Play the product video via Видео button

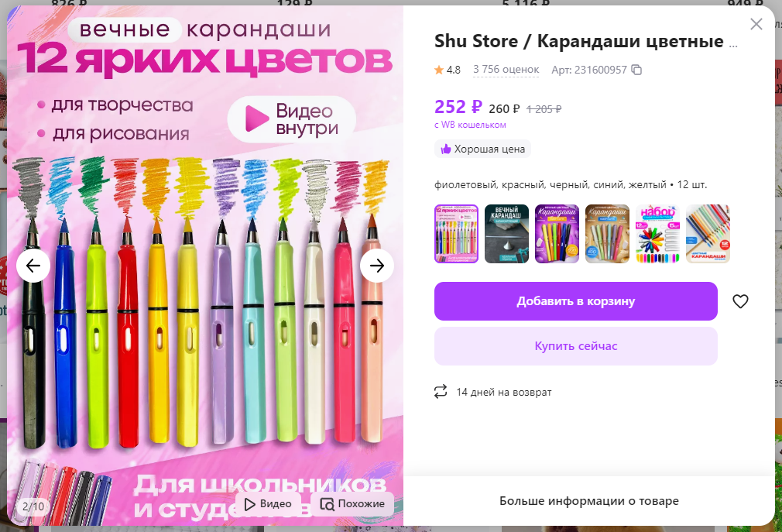coord(268,504)
